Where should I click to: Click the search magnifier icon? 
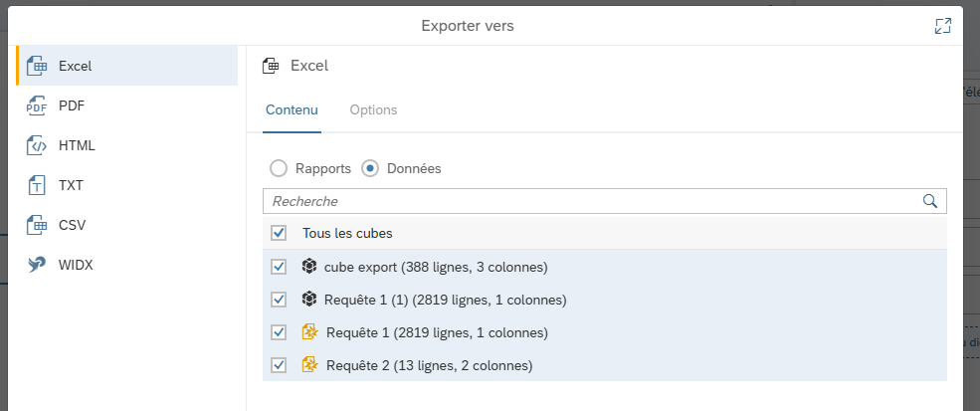coord(930,201)
